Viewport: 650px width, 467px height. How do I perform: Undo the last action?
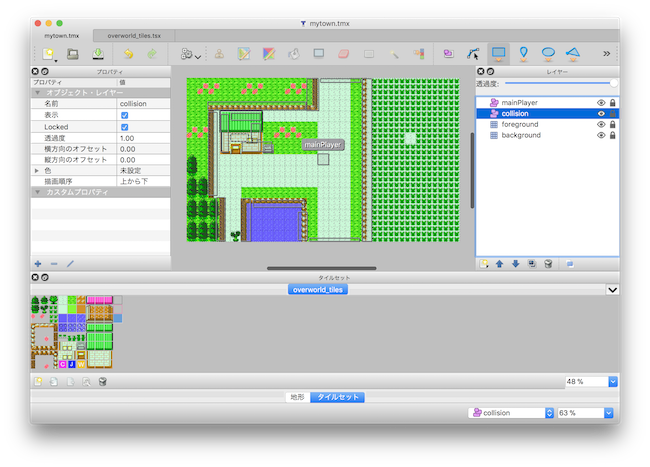point(129,54)
